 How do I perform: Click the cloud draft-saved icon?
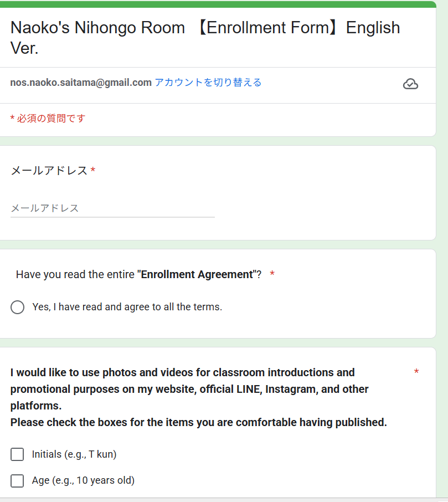(x=410, y=84)
